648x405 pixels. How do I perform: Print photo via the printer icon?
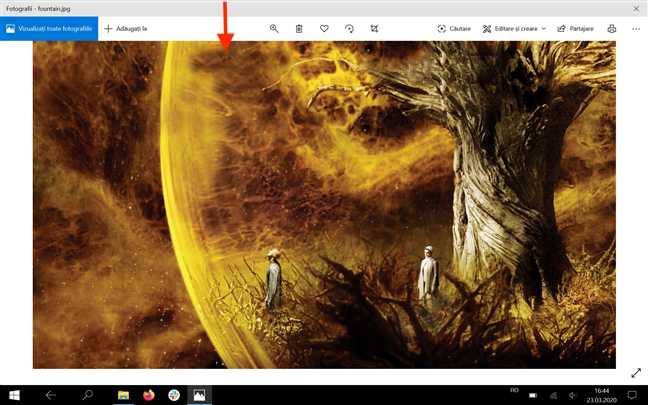[x=612, y=29]
